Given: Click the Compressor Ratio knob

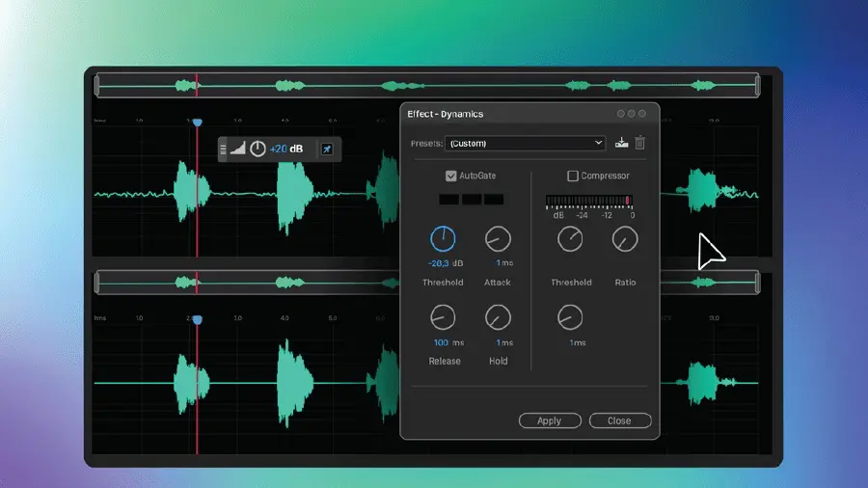Looking at the screenshot, I should click(625, 239).
